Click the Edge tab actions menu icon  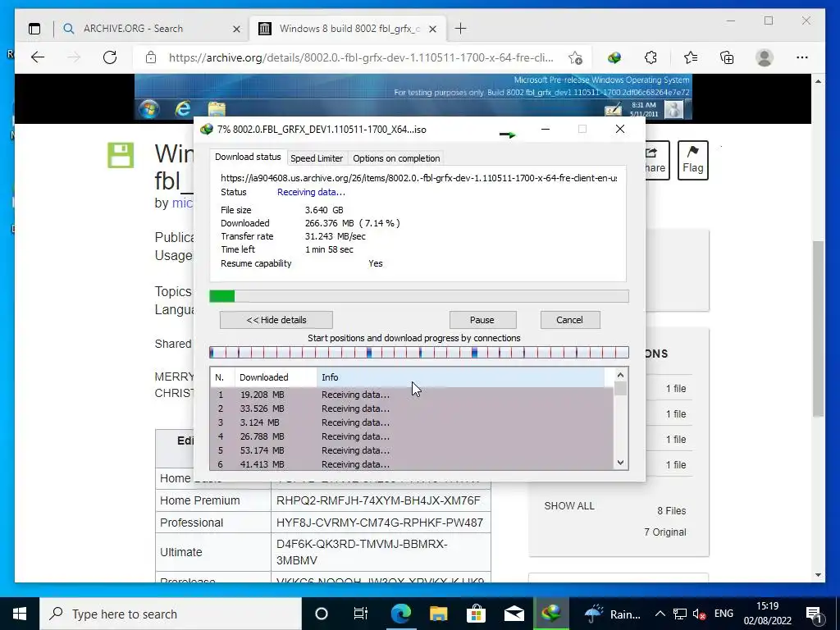[x=34, y=29]
